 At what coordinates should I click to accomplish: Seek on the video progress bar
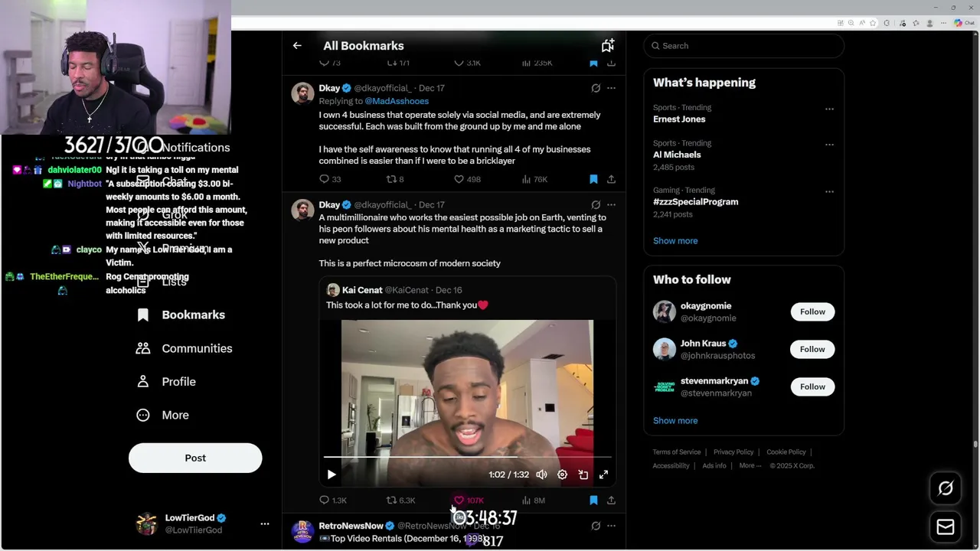pyautogui.click(x=467, y=457)
